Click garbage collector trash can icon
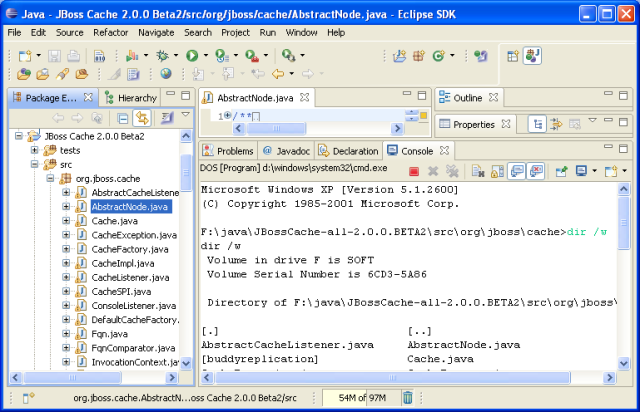Viewport: 640px width, 412px height. [x=408, y=397]
